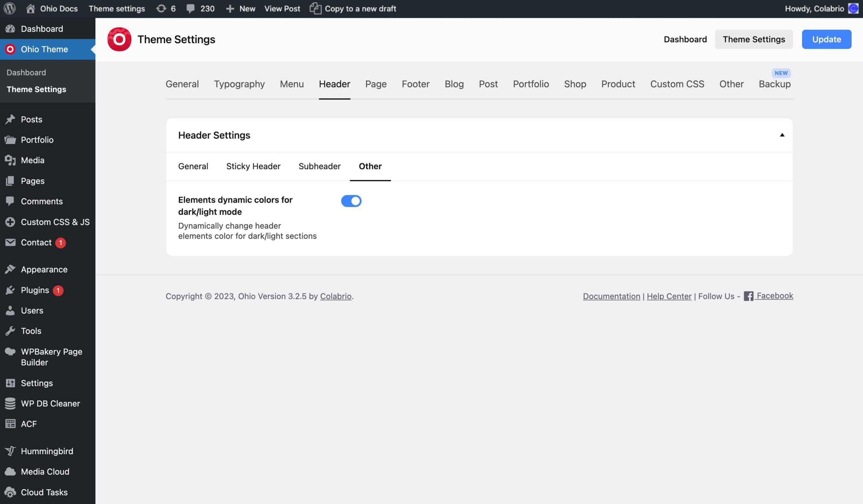Click the Cloud Tasks gear icon
This screenshot has height=504, width=863.
10,492
